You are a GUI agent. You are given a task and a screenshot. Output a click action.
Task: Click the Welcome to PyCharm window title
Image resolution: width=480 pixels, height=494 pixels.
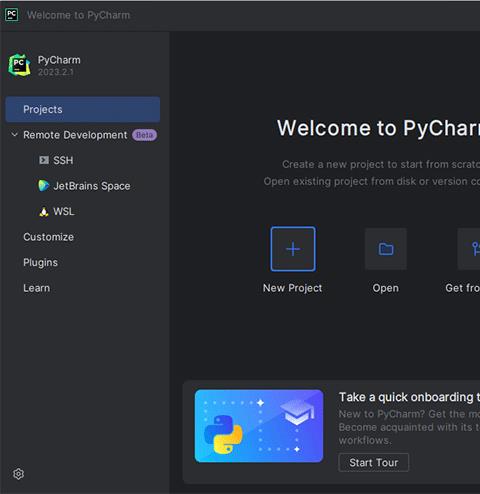click(x=79, y=15)
